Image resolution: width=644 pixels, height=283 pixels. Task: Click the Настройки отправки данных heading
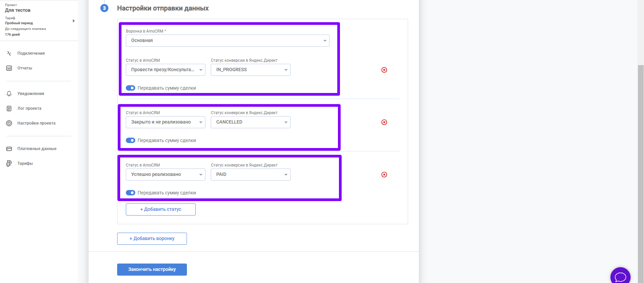(163, 8)
